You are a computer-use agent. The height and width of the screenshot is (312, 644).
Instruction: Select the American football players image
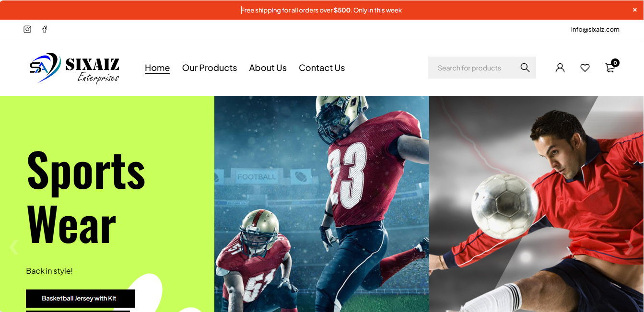click(322, 204)
